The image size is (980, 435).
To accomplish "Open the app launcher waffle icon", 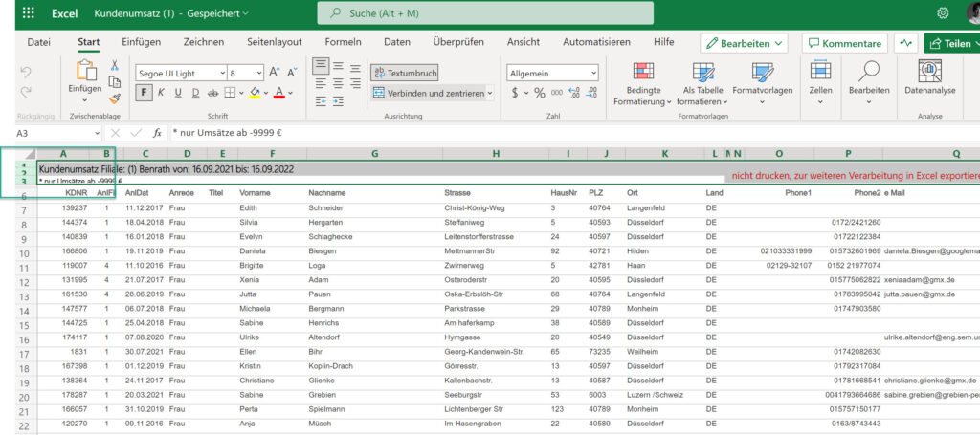I will 28,13.
